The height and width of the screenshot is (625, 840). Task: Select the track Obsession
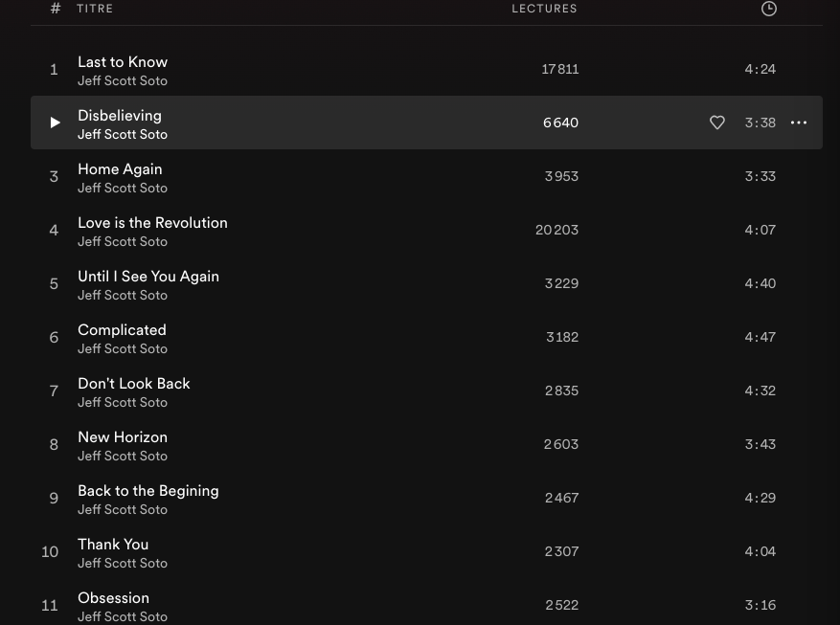click(x=113, y=598)
